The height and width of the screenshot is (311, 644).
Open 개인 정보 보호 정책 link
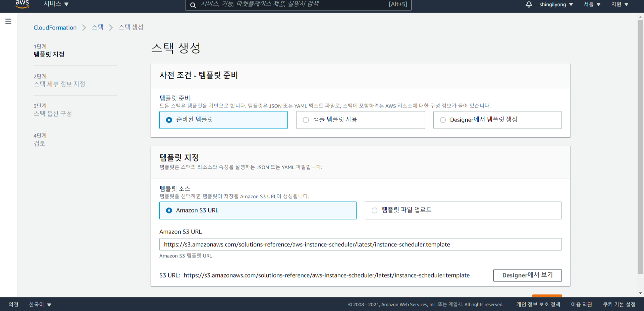tap(538, 304)
